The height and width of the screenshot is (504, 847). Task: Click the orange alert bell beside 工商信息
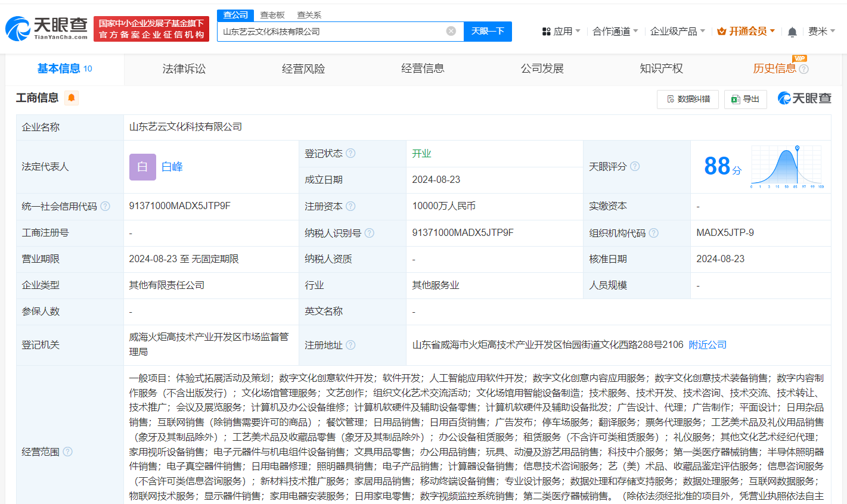point(72,98)
